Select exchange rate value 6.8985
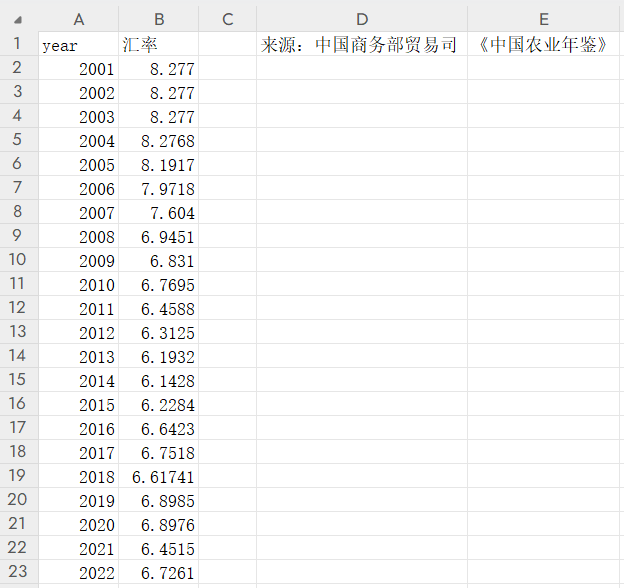 158,500
